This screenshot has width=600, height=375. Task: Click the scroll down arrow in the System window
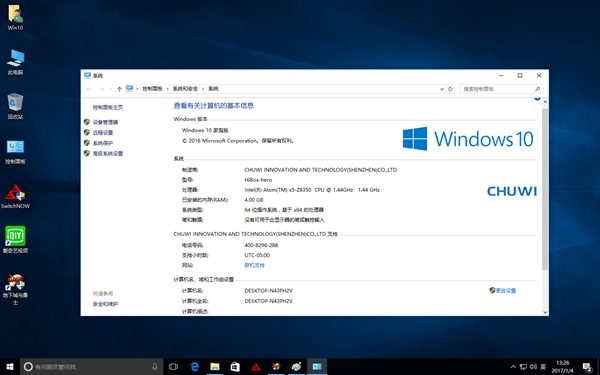(x=545, y=312)
